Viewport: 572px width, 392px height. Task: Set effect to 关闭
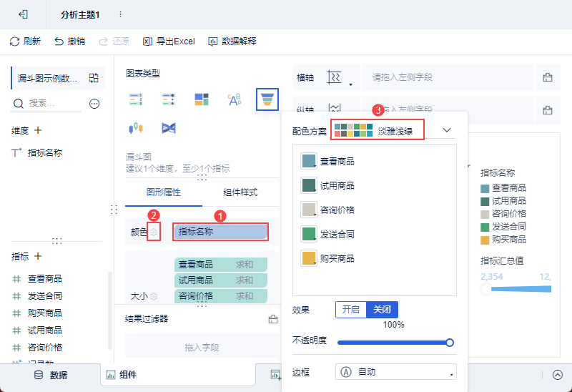382,310
